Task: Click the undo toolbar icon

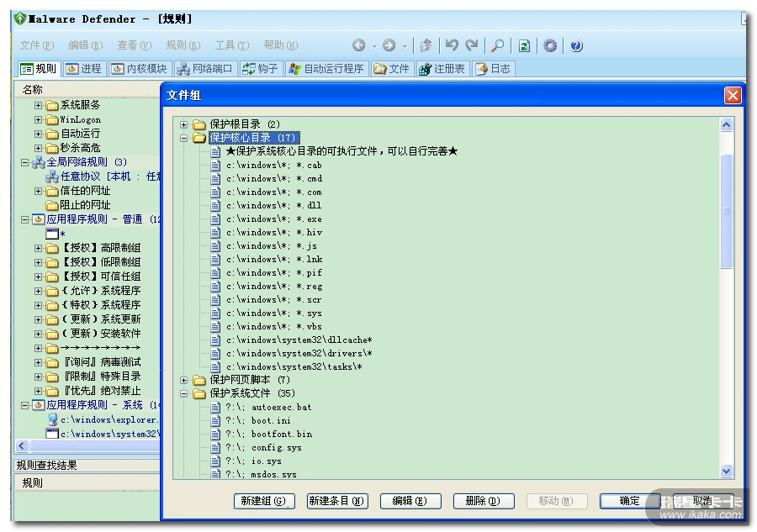Action: [452, 45]
